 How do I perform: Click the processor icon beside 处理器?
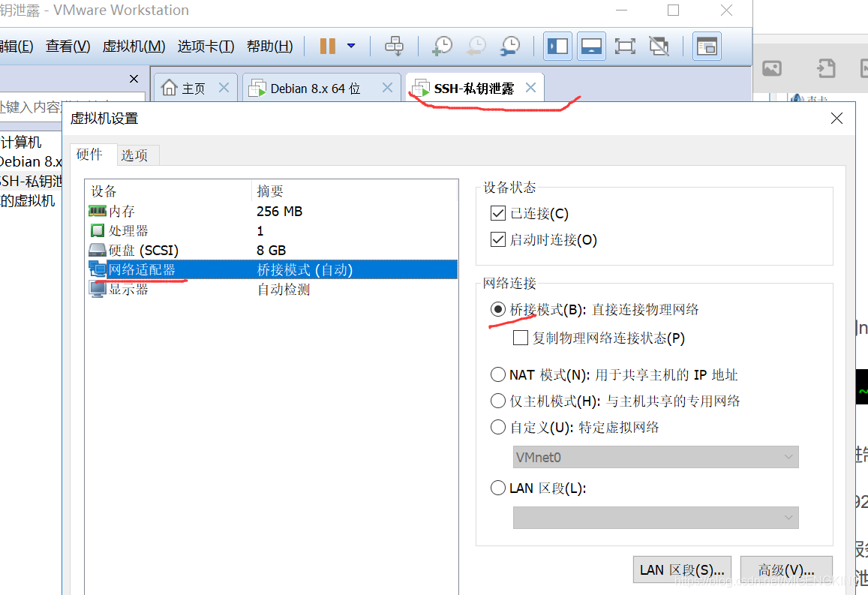[97, 230]
